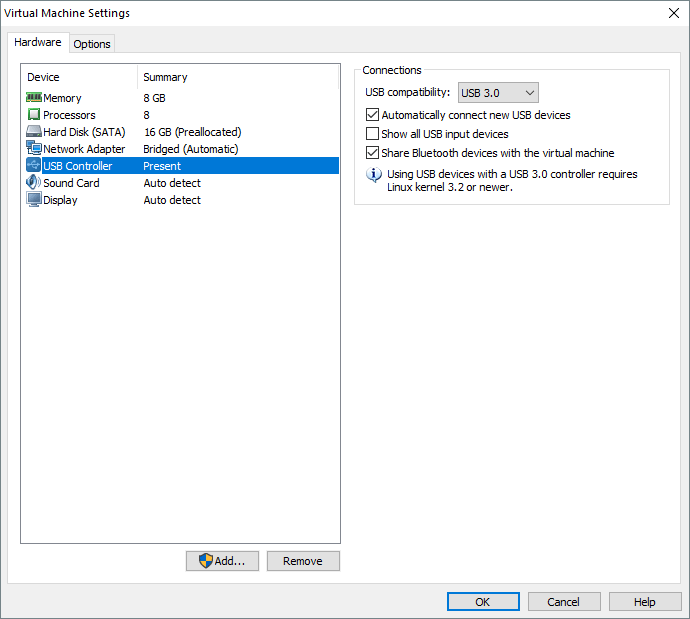Disable automatically connect new USB devices
Screen dimensions: 690x619
point(373,115)
